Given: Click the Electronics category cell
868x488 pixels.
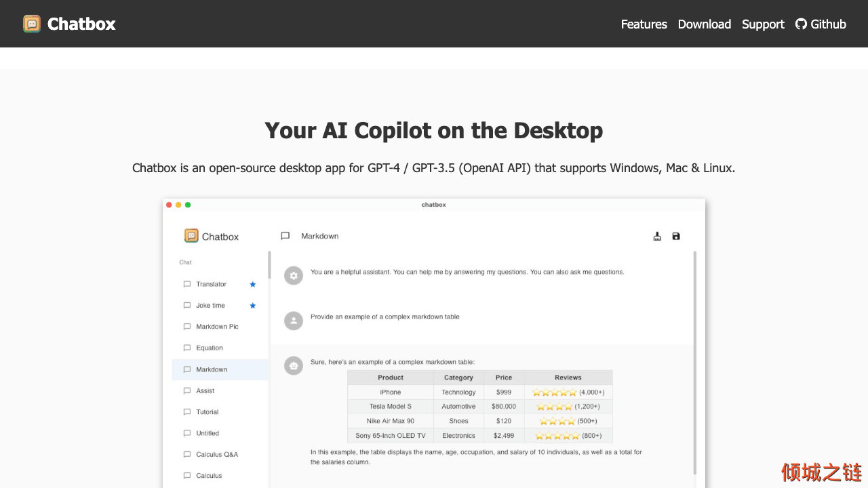Looking at the screenshot, I should pyautogui.click(x=458, y=436).
